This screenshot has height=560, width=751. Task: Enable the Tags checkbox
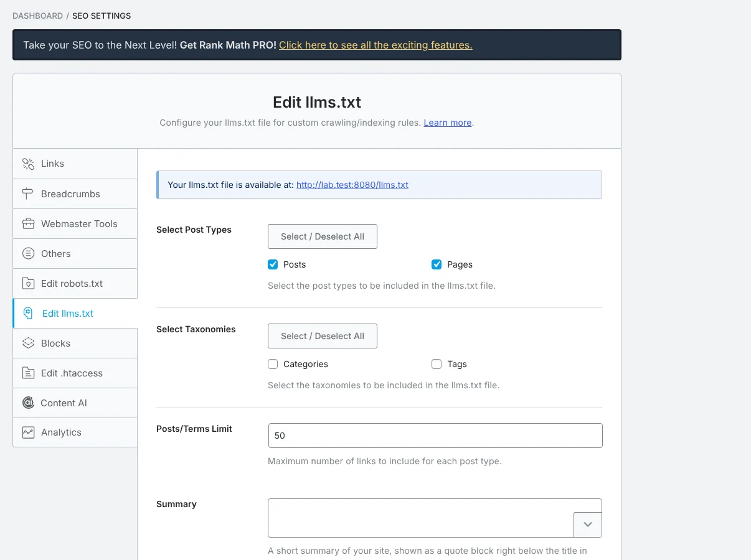pyautogui.click(x=437, y=364)
